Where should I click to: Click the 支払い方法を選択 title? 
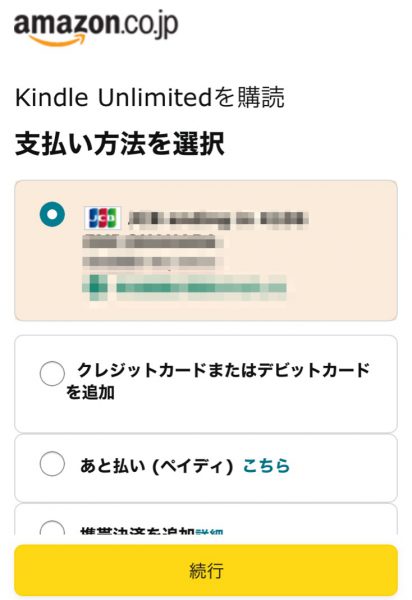[120, 144]
